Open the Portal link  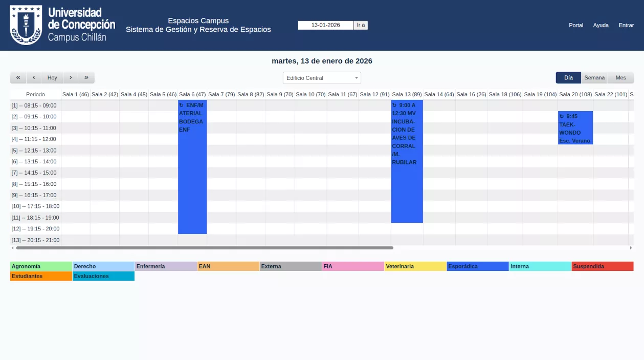[576, 25]
